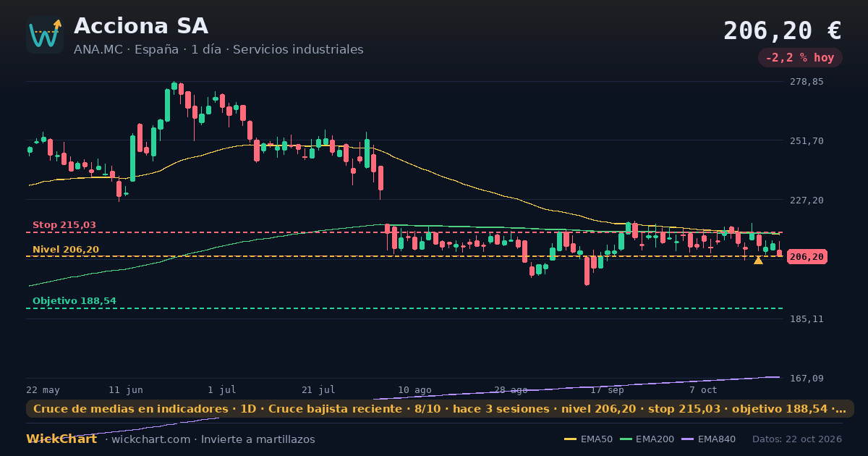Image resolution: width=868 pixels, height=456 pixels.
Task: Click the red 206,20 price tag
Action: pos(807,257)
